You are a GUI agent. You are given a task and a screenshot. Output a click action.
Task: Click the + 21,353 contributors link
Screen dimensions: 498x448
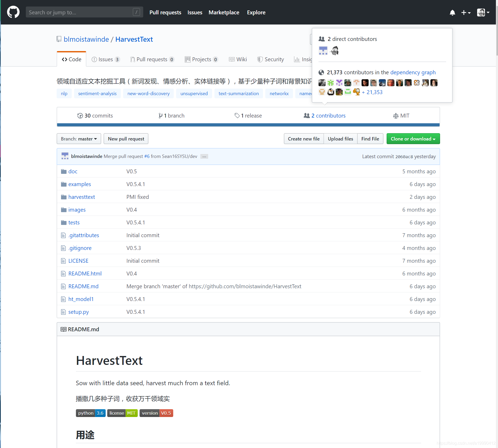(x=372, y=92)
